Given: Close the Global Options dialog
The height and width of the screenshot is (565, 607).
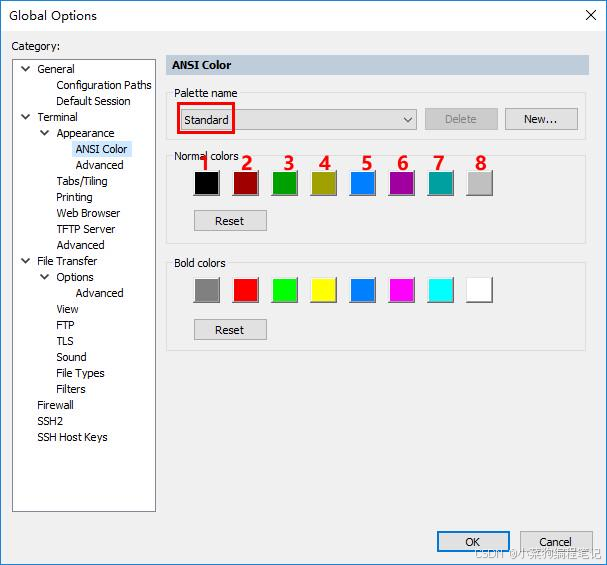Looking at the screenshot, I should [591, 15].
